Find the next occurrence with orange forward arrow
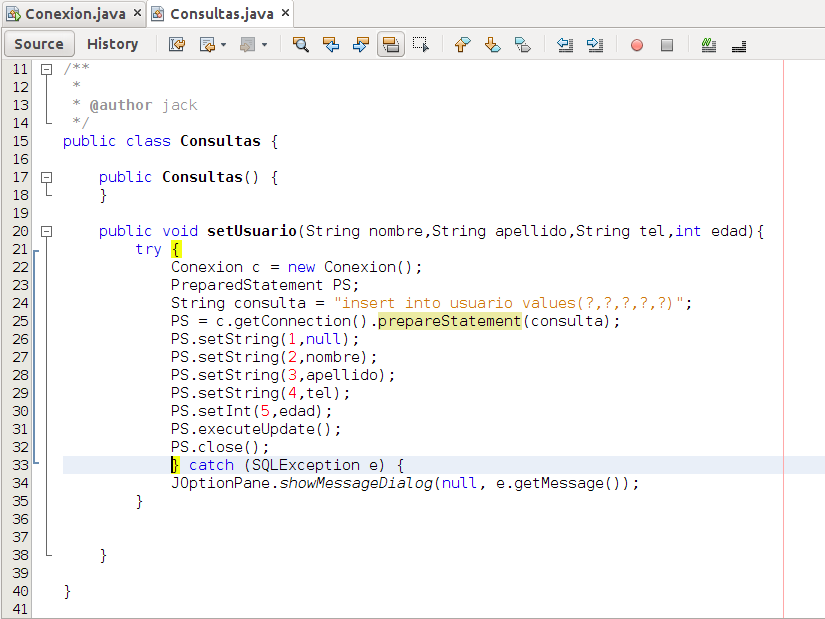This screenshot has width=825, height=619. (x=361, y=44)
